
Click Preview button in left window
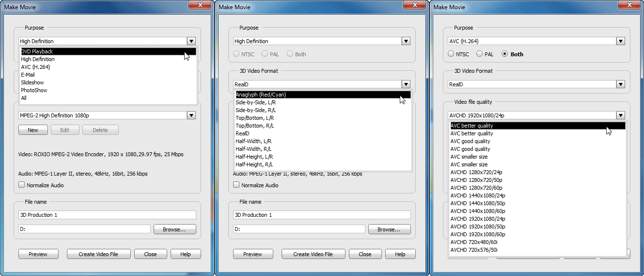coord(38,254)
